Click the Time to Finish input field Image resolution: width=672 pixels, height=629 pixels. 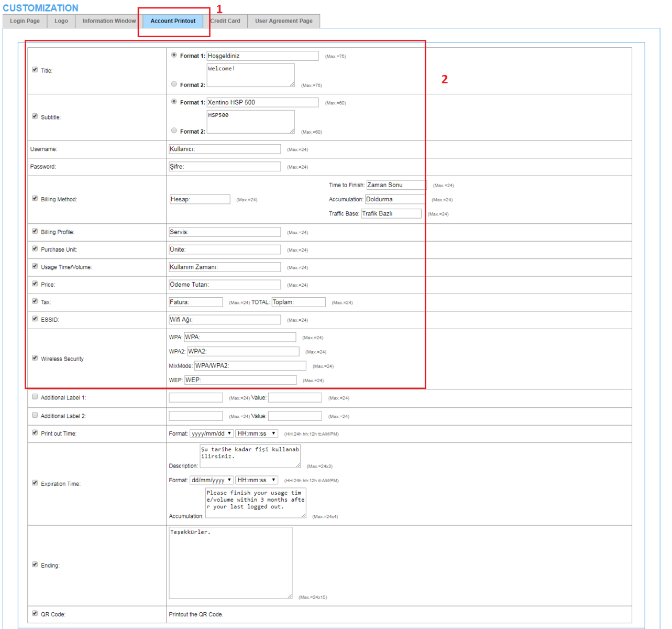point(395,185)
